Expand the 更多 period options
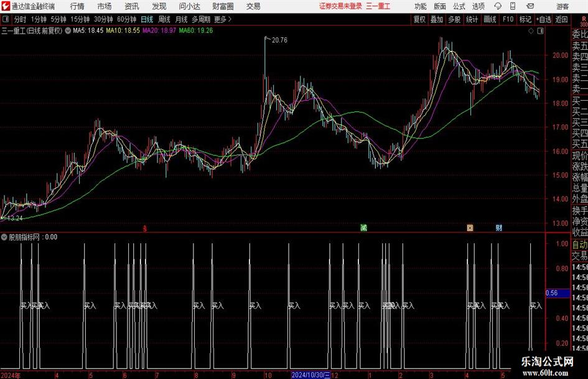 pyautogui.click(x=223, y=19)
